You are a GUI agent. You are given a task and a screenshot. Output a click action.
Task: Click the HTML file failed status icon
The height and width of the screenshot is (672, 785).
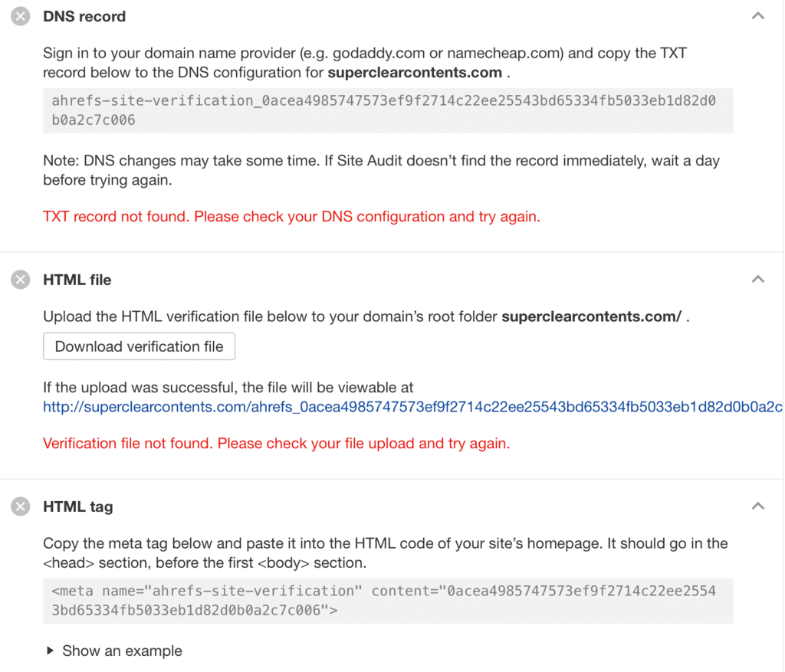[21, 280]
